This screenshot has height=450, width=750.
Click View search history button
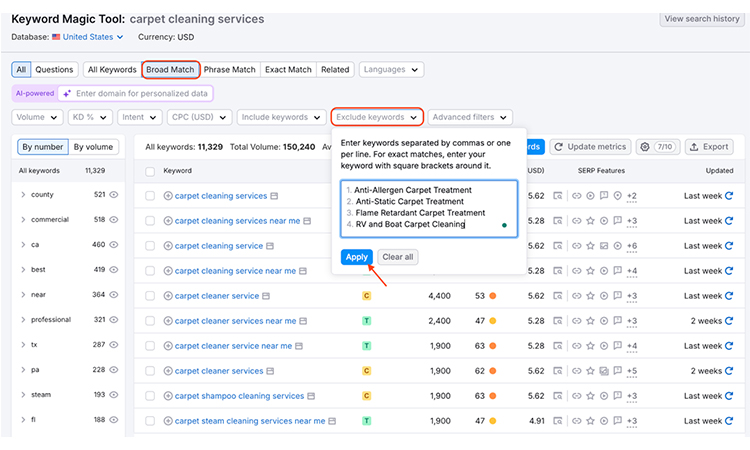(x=702, y=19)
